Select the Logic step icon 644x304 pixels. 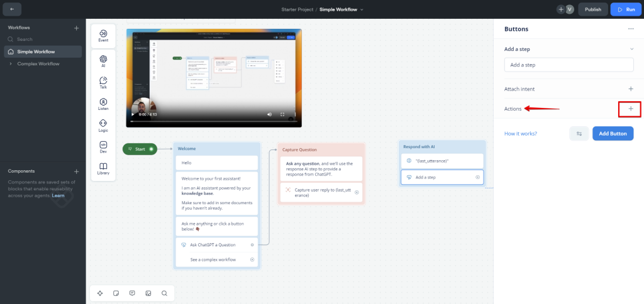pyautogui.click(x=103, y=126)
